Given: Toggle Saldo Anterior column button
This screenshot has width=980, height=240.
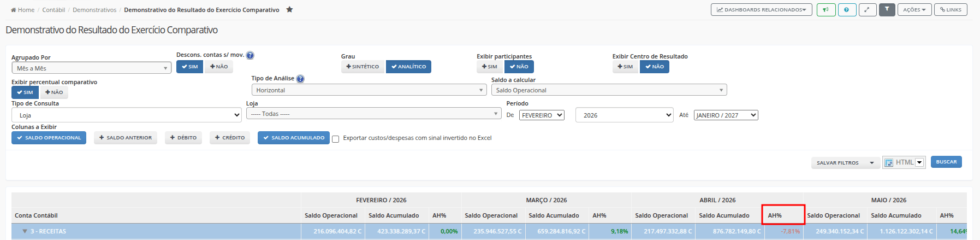Looking at the screenshot, I should (126, 138).
